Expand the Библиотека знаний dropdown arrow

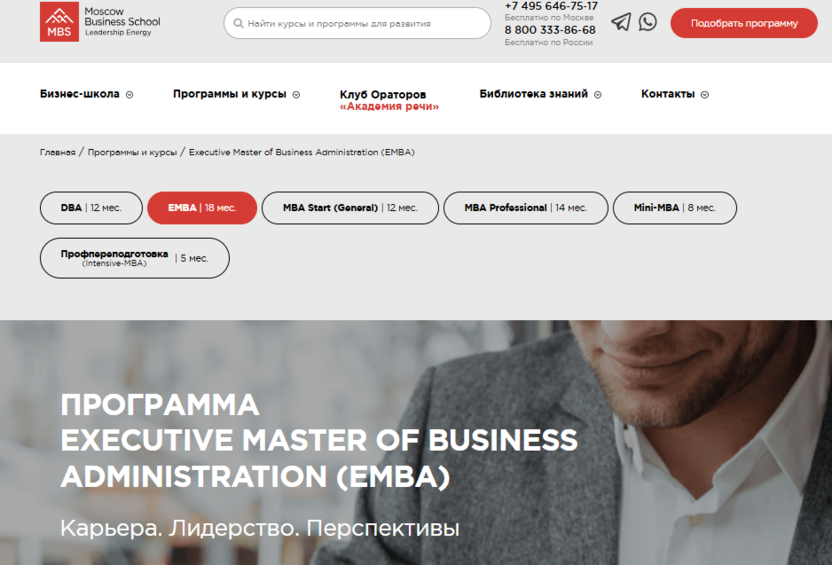pos(597,94)
